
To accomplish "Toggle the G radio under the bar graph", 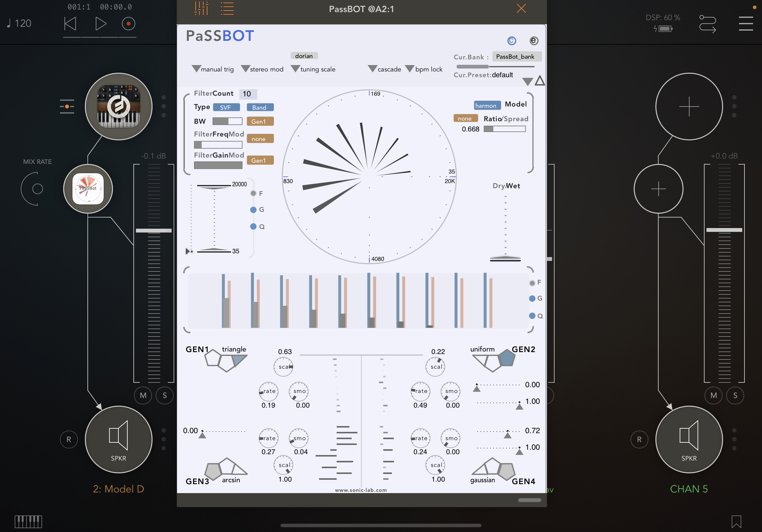I will (532, 299).
